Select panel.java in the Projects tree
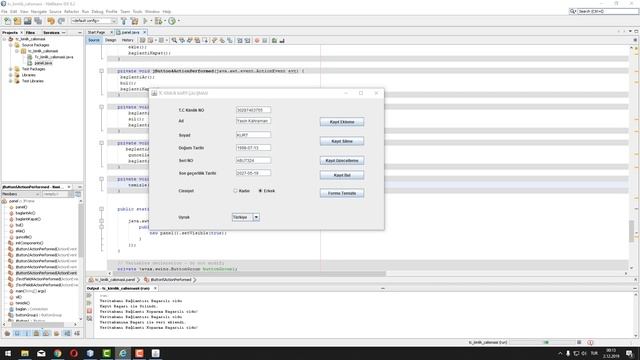Viewport: 640px width, 360px height. (43, 63)
